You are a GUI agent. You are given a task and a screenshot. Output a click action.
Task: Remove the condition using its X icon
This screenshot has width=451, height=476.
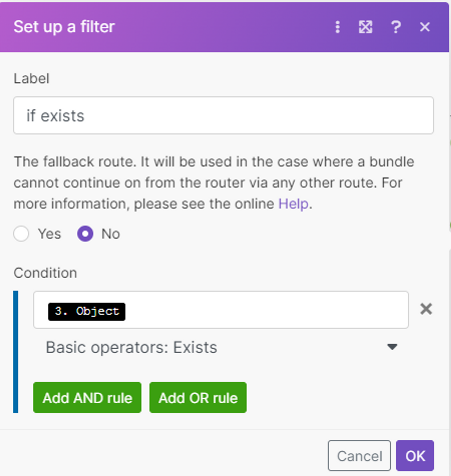[x=426, y=309]
